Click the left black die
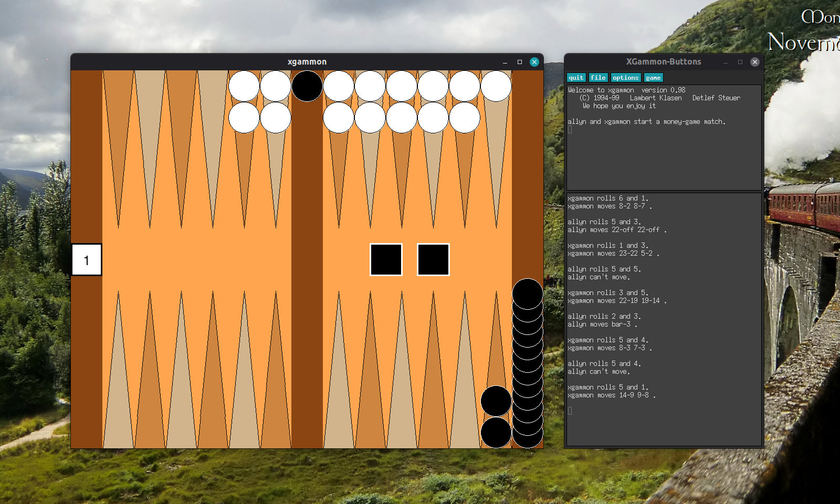The width and height of the screenshot is (840, 504). (x=386, y=259)
